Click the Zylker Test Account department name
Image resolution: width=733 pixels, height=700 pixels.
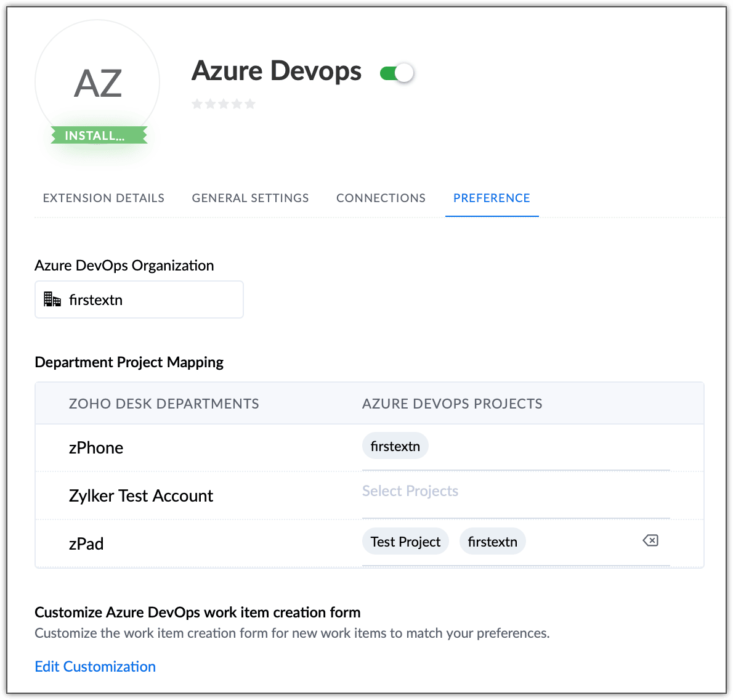point(140,495)
